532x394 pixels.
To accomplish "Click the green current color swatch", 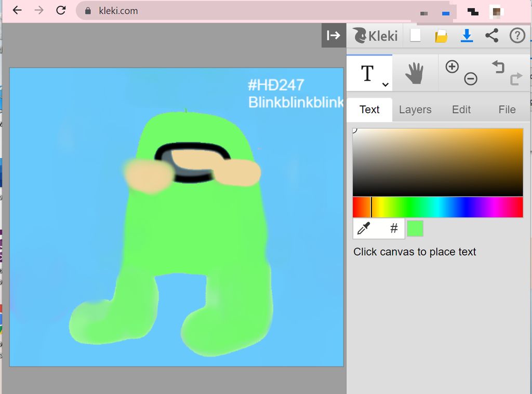I will (415, 228).
